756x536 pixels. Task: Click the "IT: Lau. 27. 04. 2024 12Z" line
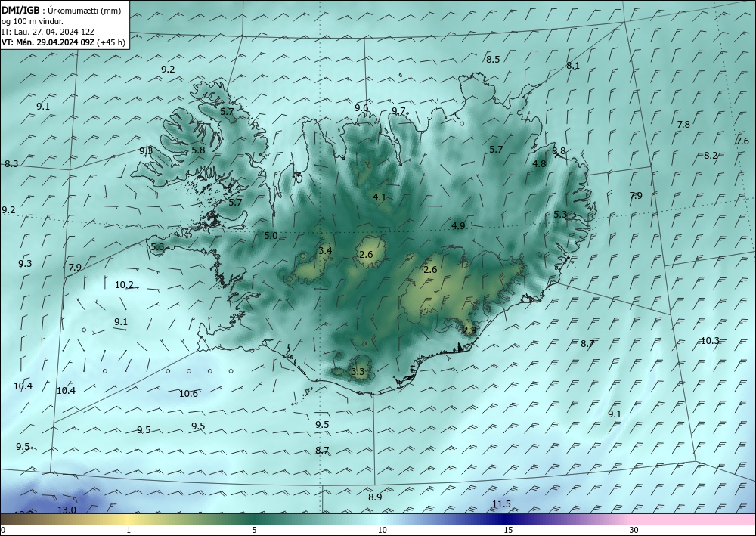(48, 32)
